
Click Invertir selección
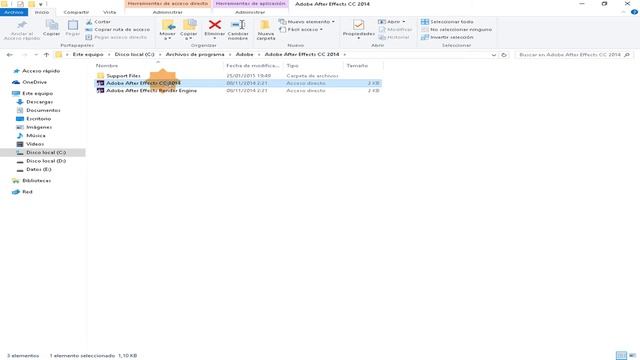click(447, 37)
